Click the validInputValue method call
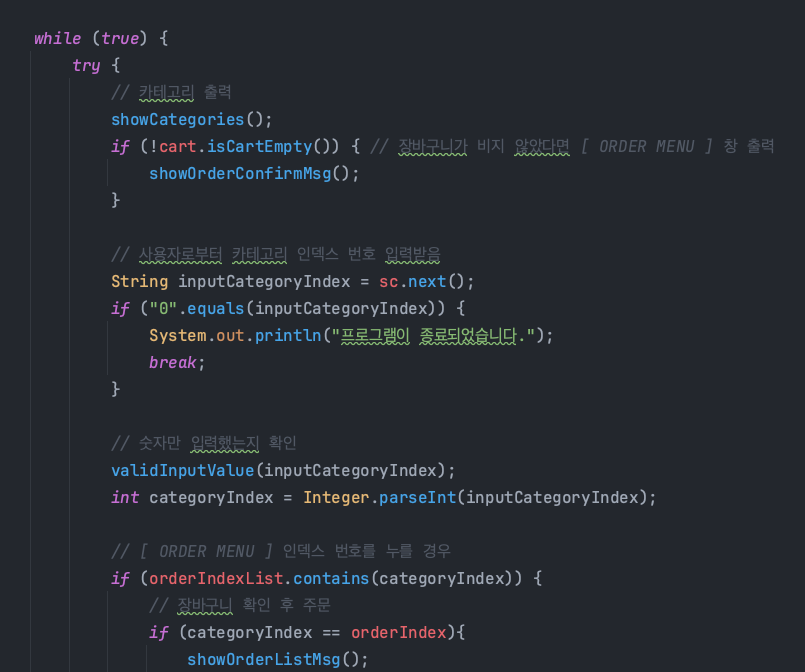This screenshot has width=805, height=672. (x=182, y=471)
